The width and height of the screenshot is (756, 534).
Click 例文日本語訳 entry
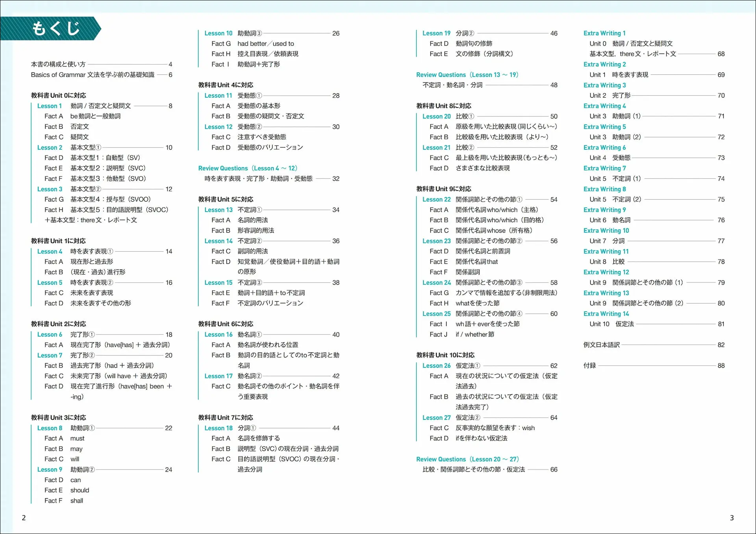(601, 345)
